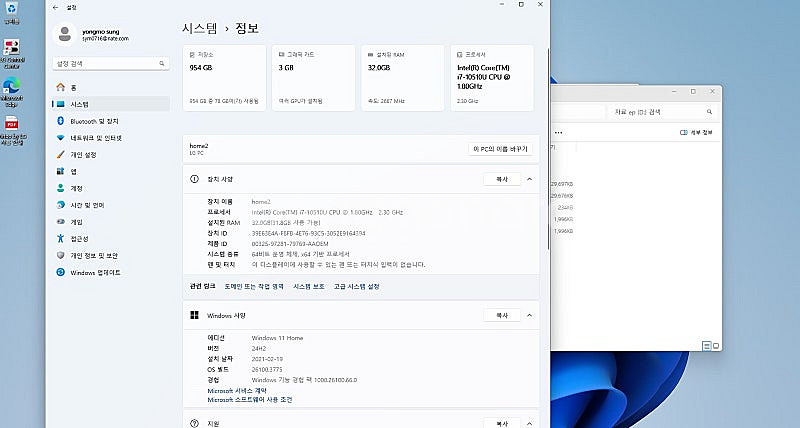This screenshot has height=428, width=800.
Task: Open the 설치된 RAM 32.0GB card
Action: click(403, 78)
